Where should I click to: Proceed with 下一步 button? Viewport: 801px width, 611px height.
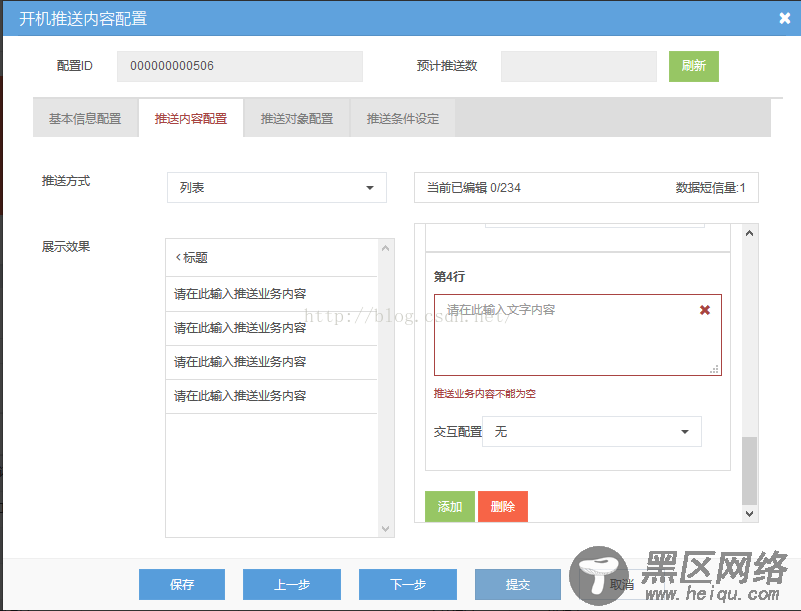point(408,584)
